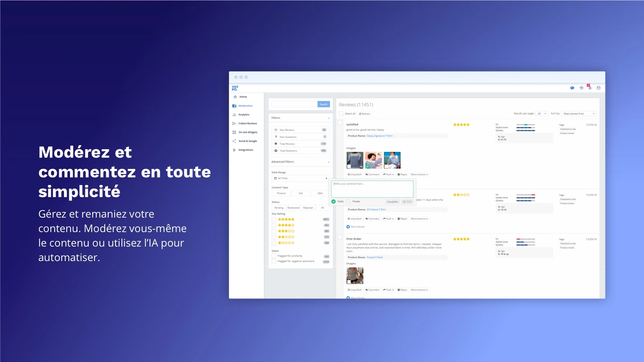644x362 pixels.
Task: Check Flagged for profanity filter
Action: coord(274,256)
